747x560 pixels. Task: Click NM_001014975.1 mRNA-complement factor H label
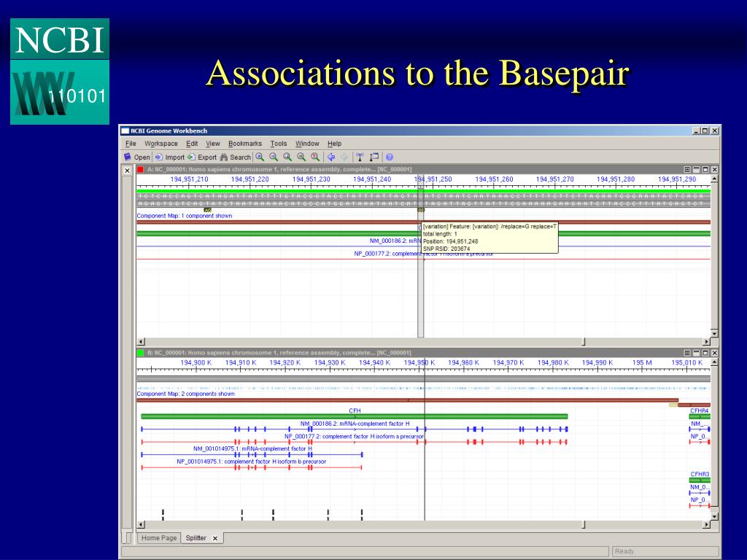(x=252, y=448)
